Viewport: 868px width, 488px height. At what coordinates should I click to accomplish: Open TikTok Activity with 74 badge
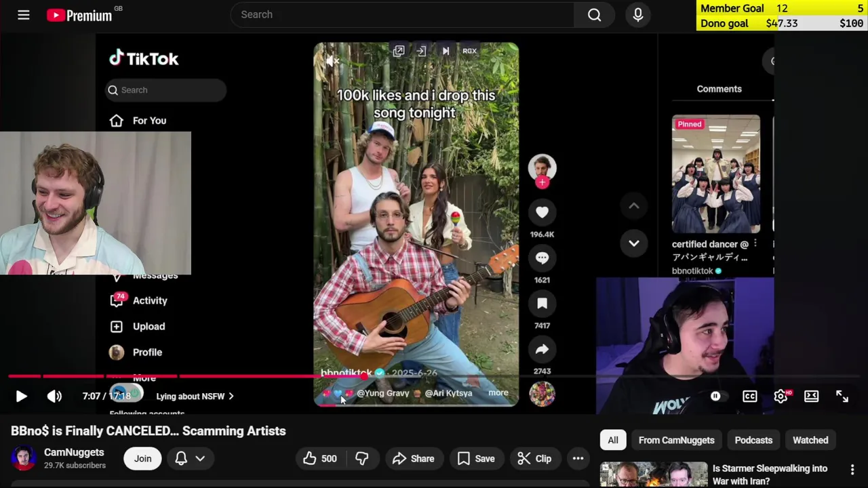click(x=139, y=301)
